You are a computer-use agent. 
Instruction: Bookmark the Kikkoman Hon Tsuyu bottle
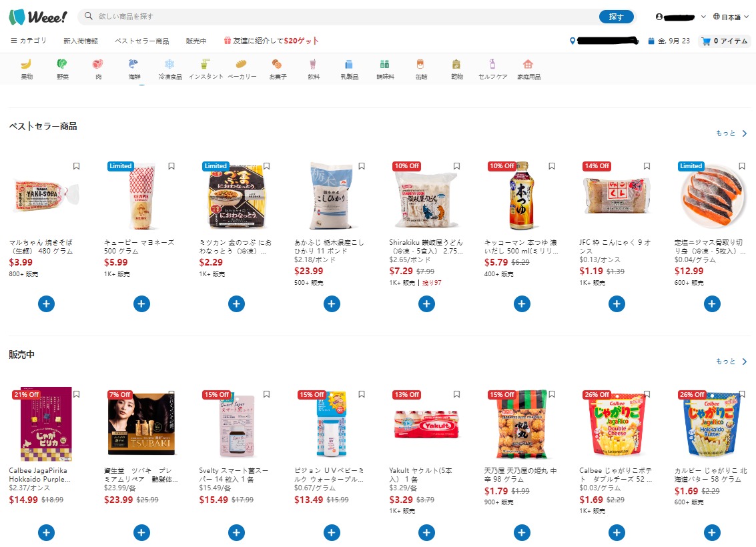point(552,166)
